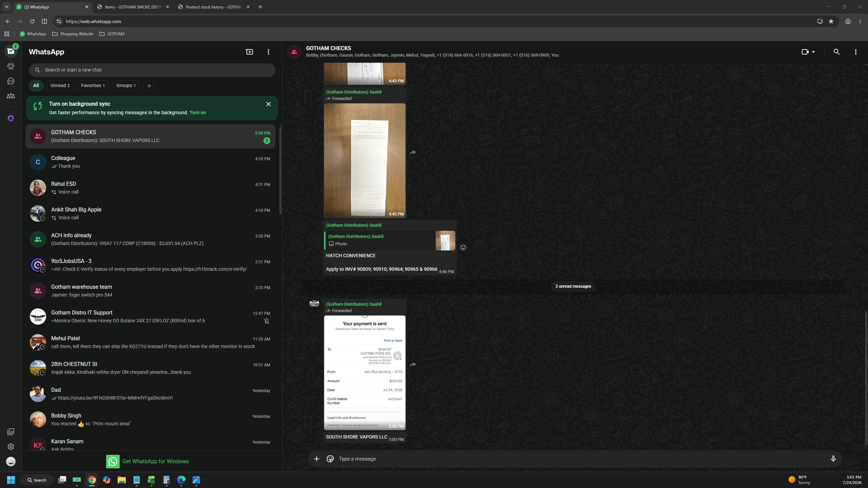Switch to Product stock history tab
Viewport: 868px width, 488px height.
pyautogui.click(x=214, y=7)
